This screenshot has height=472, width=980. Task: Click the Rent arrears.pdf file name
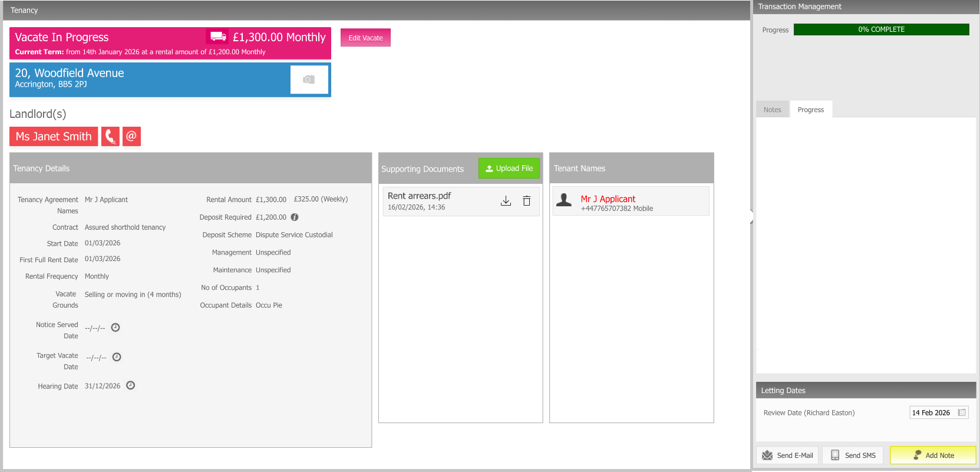click(420, 196)
